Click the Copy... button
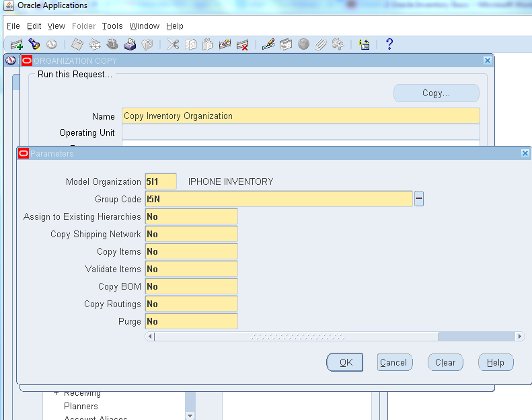 pos(436,93)
